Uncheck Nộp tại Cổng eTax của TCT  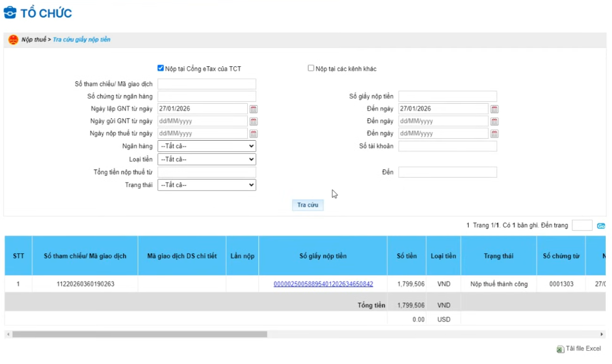click(x=160, y=68)
